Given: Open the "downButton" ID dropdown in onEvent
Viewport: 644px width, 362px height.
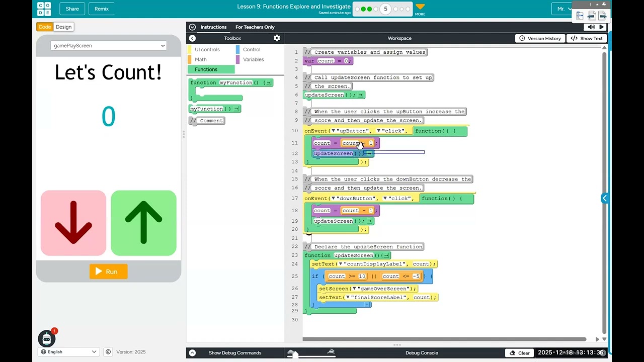Looking at the screenshot, I should (x=333, y=198).
